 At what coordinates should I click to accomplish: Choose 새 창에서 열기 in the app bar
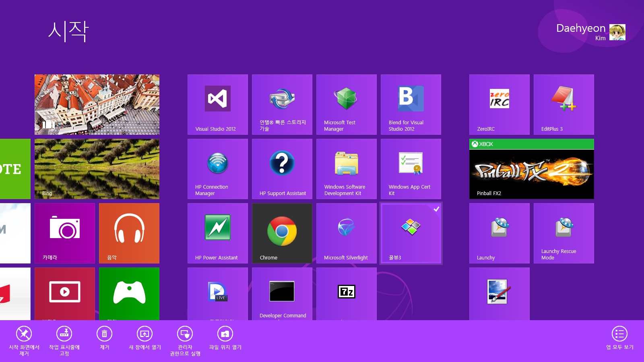pyautogui.click(x=145, y=338)
